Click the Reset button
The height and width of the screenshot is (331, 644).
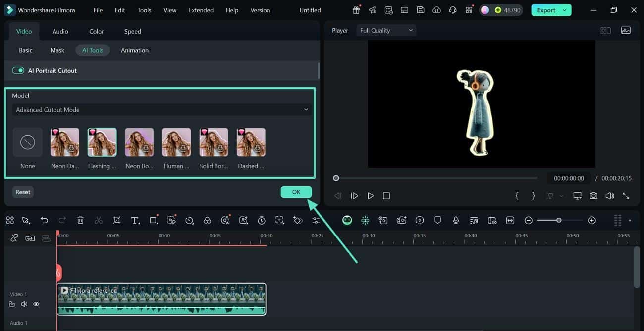click(x=22, y=192)
